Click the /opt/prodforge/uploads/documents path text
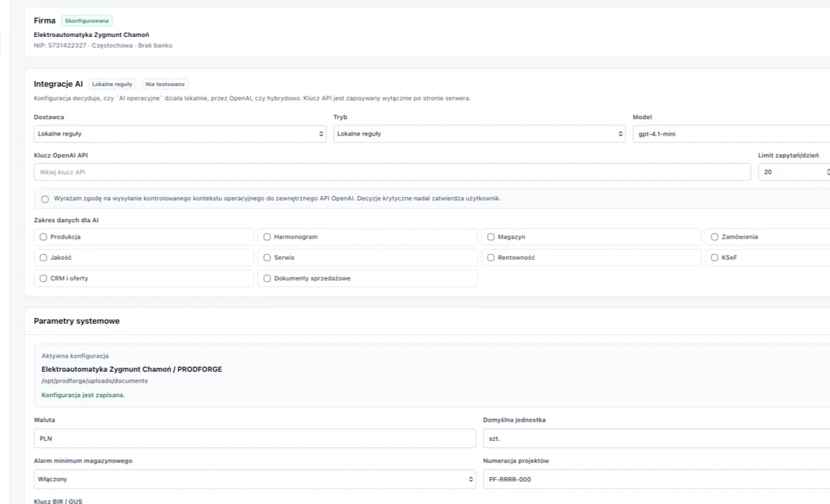The image size is (830, 504). point(94,380)
